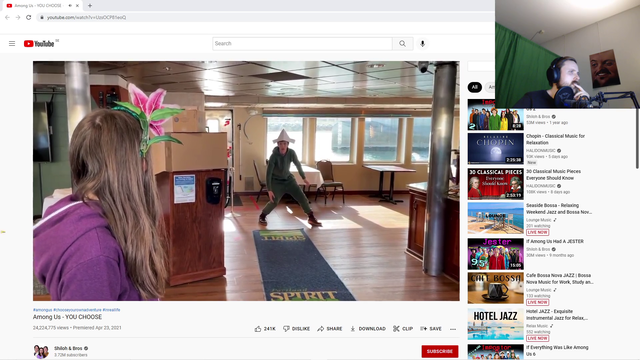Viewport: 640px width, 360px height.
Task: Mute the tab via tab speaker icon
Action: tap(70, 6)
